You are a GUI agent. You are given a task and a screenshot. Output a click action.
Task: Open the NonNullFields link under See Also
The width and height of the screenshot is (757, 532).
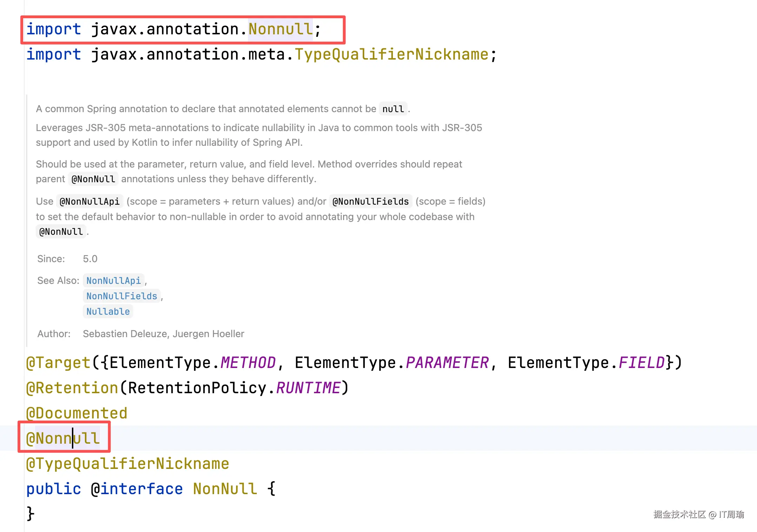pyautogui.click(x=121, y=296)
